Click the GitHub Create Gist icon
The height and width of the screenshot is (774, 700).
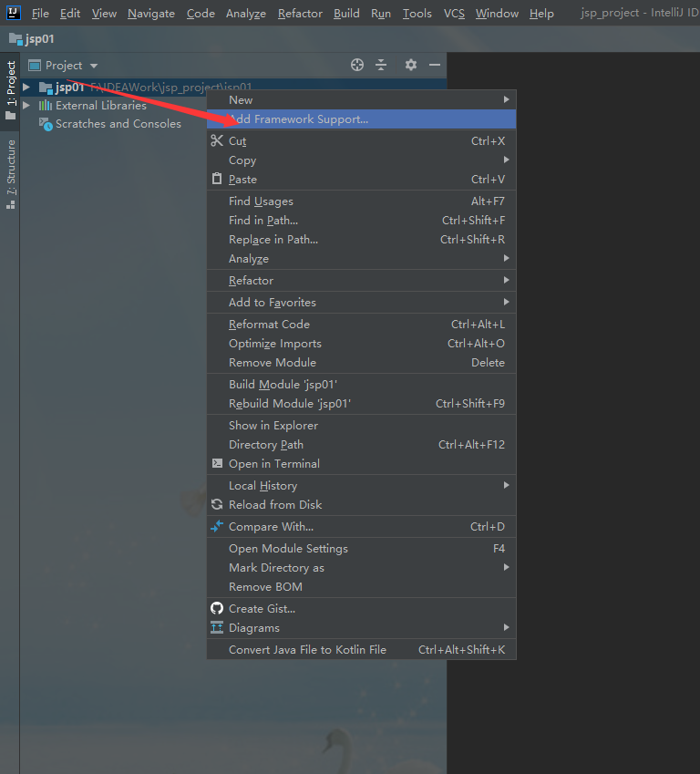coord(217,608)
